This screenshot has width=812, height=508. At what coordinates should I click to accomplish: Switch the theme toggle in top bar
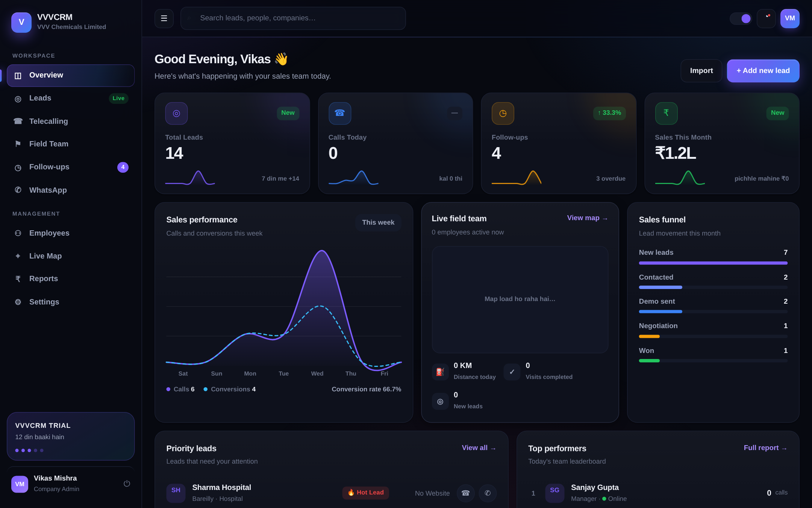741,18
